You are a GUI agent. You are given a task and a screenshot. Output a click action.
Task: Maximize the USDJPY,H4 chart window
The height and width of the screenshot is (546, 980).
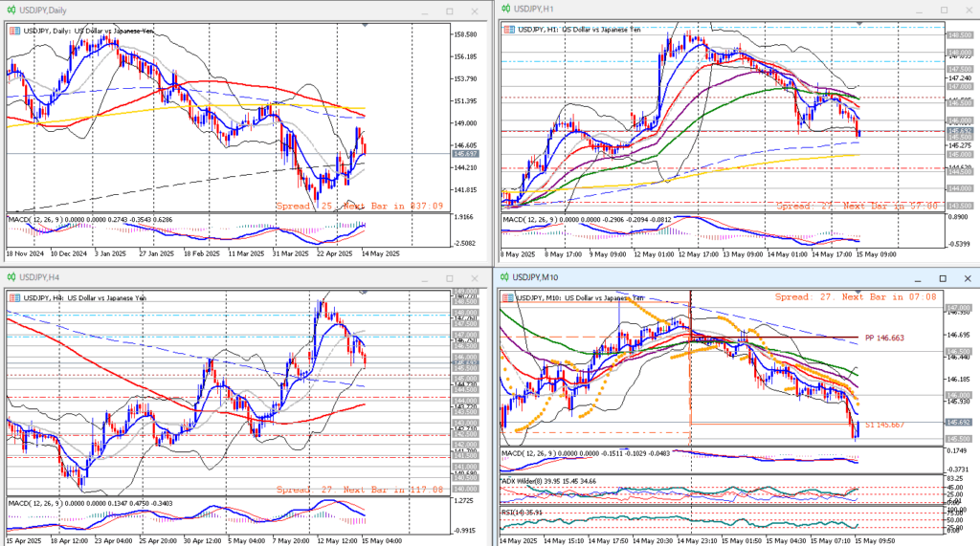pyautogui.click(x=450, y=278)
